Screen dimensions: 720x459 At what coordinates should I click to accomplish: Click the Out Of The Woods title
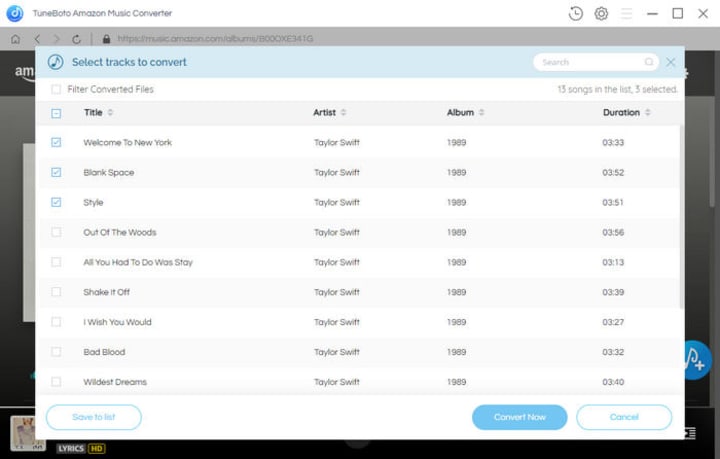[120, 232]
